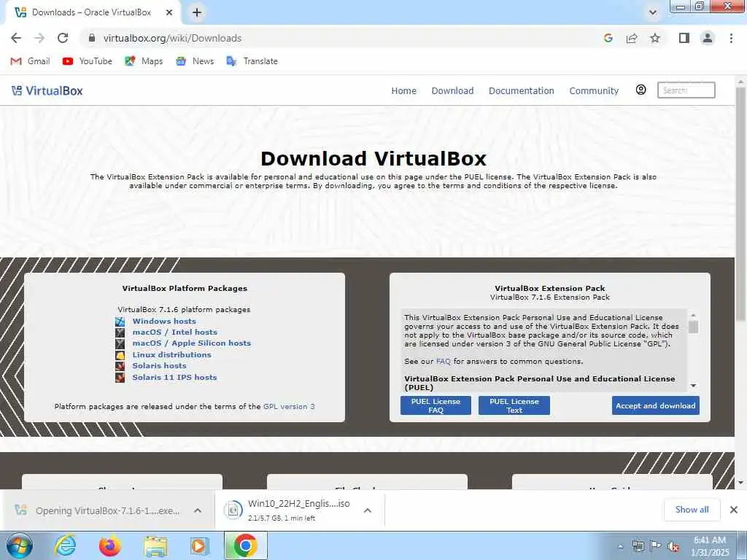
Task: Reload the VirtualBox downloads page
Action: click(63, 38)
